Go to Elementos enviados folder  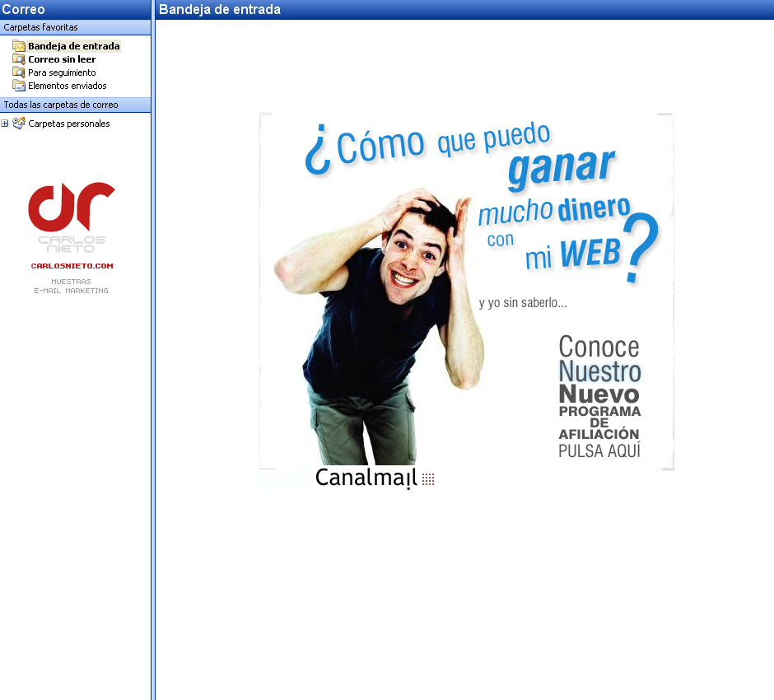point(68,86)
